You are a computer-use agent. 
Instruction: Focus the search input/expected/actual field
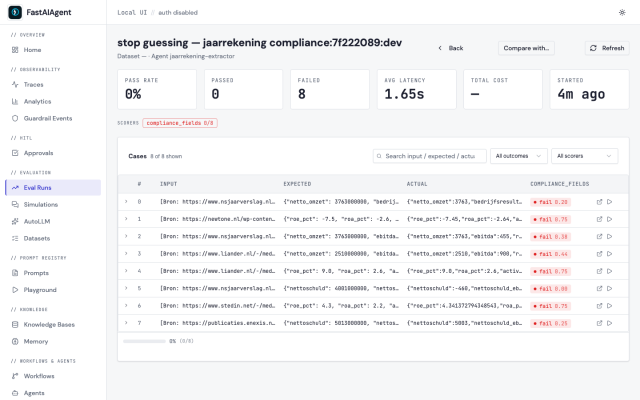tap(430, 156)
